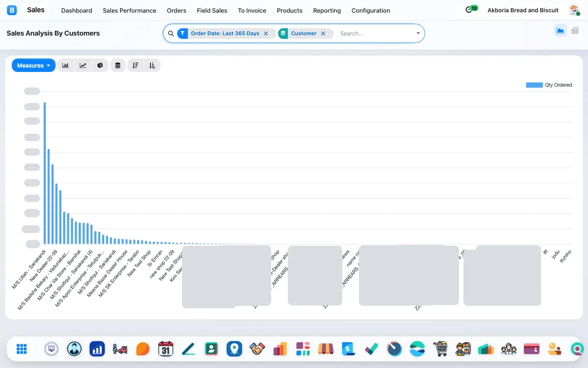
Task: Open the striped awning shop app in the dock
Action: click(326, 349)
